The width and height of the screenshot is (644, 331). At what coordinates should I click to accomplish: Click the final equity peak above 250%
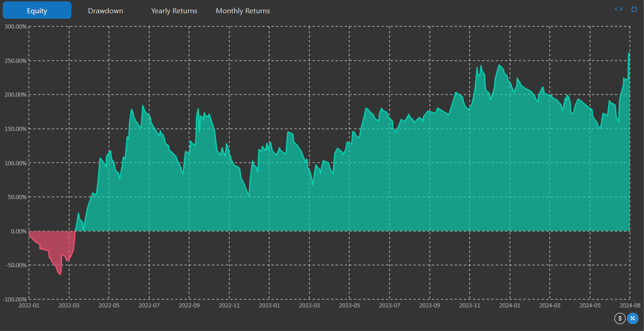pyautogui.click(x=629, y=53)
